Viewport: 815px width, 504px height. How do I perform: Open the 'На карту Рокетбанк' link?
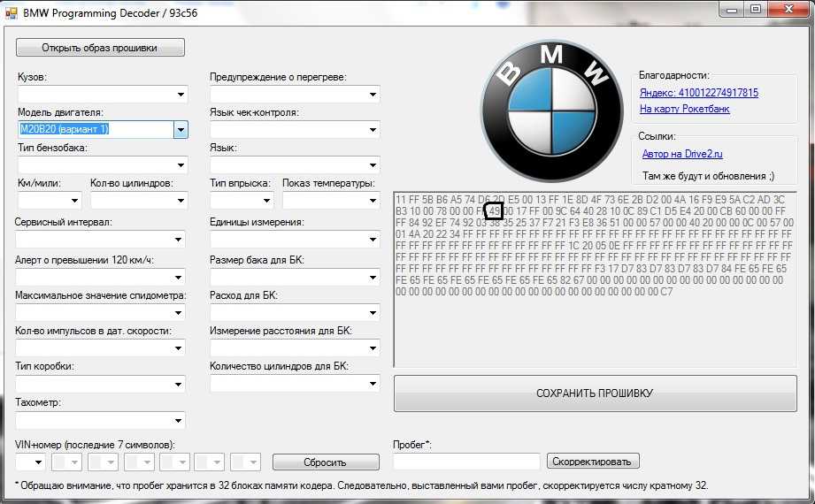point(685,109)
